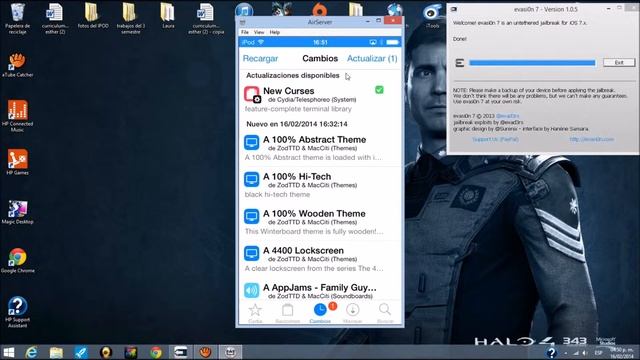Viewport: 640px width, 360px height.
Task: Open the ESP language indicator in tray
Action: tap(598, 353)
